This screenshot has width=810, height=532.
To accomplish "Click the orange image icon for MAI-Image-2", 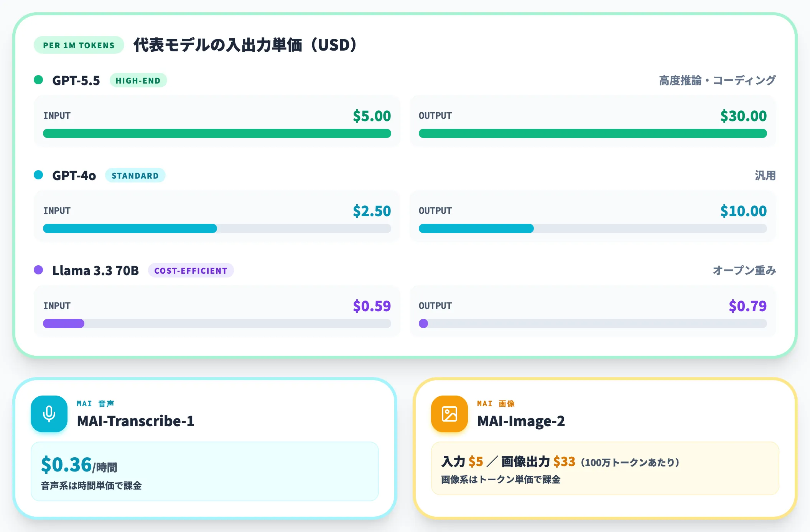I will click(x=449, y=414).
